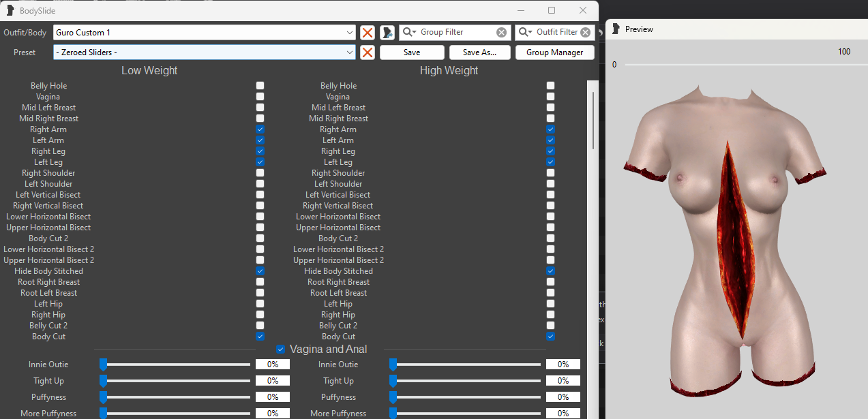Enable Low Weight Vagina checkbox
The width and height of the screenshot is (868, 419).
coord(260,97)
